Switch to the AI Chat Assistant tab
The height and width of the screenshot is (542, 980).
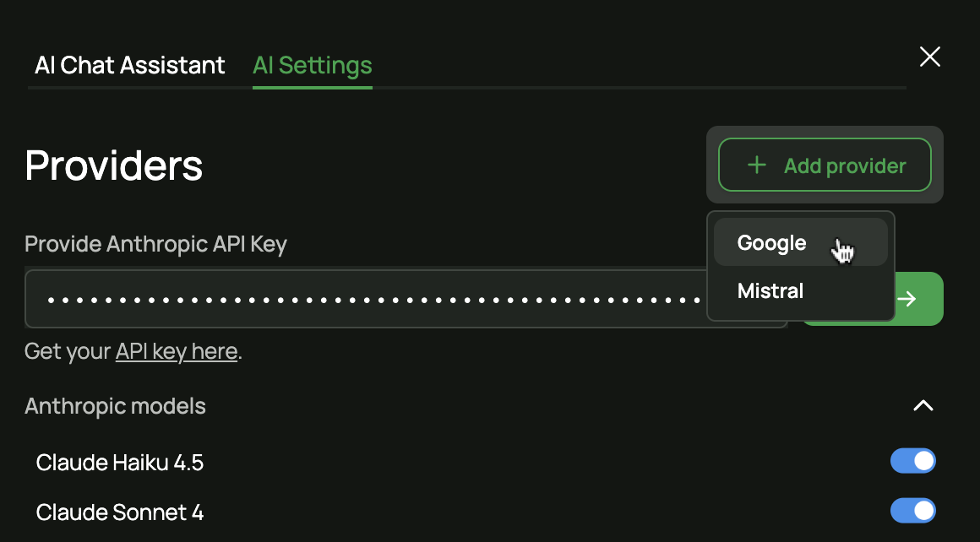[x=130, y=65]
